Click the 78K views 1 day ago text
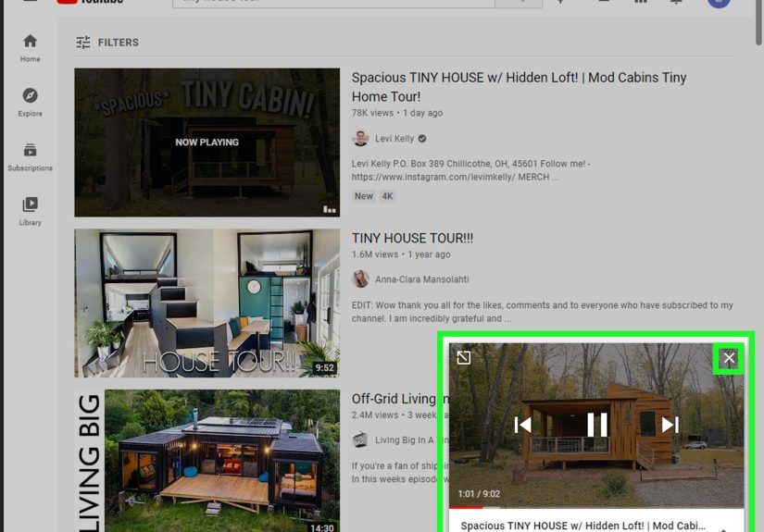The width and height of the screenshot is (764, 532). click(x=397, y=113)
